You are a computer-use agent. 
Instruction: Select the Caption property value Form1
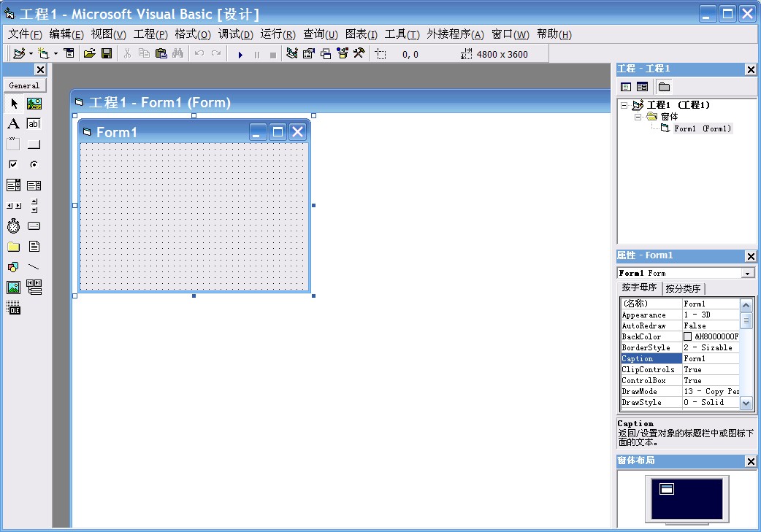coord(711,359)
